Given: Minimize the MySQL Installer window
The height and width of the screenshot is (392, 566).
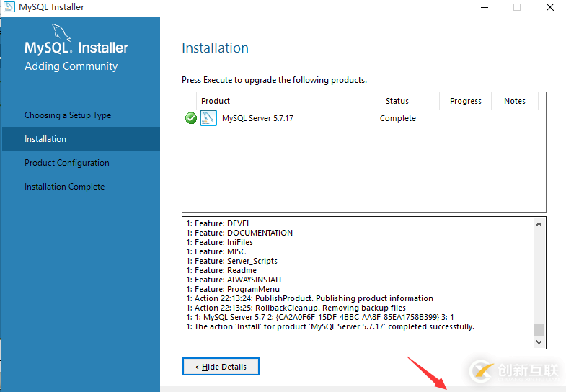Looking at the screenshot, I should [485, 7].
